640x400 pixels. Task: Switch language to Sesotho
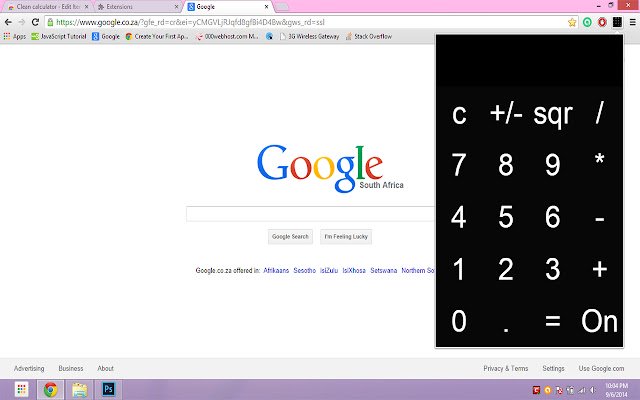pos(304,270)
